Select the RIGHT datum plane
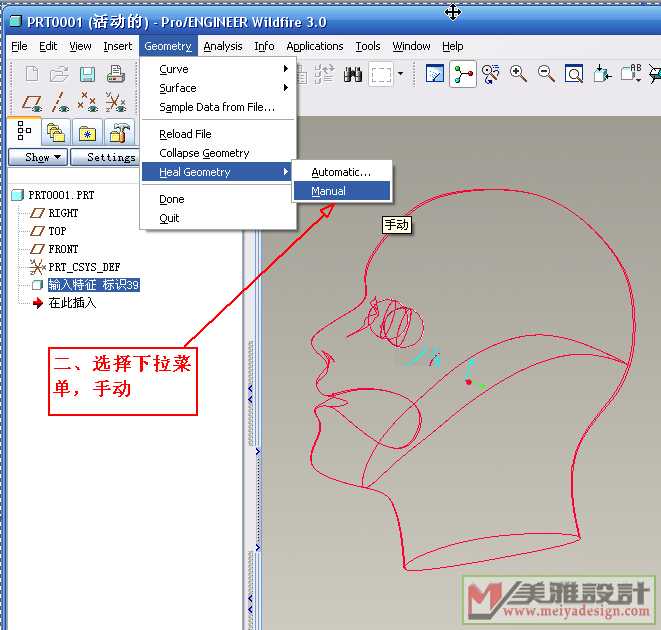Screen dimensions: 661x630 (63, 213)
